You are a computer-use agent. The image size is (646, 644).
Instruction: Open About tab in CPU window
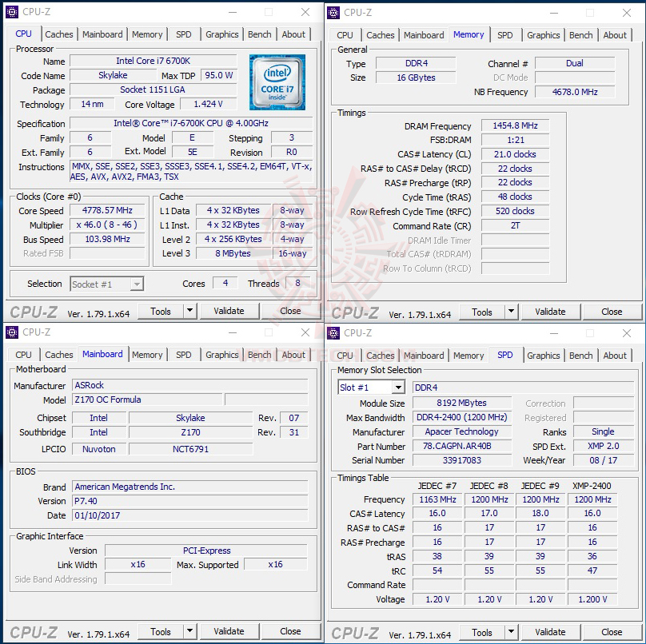point(293,34)
